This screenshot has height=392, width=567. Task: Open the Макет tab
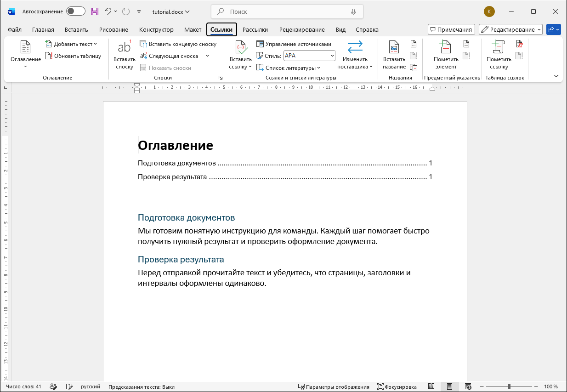(x=193, y=29)
